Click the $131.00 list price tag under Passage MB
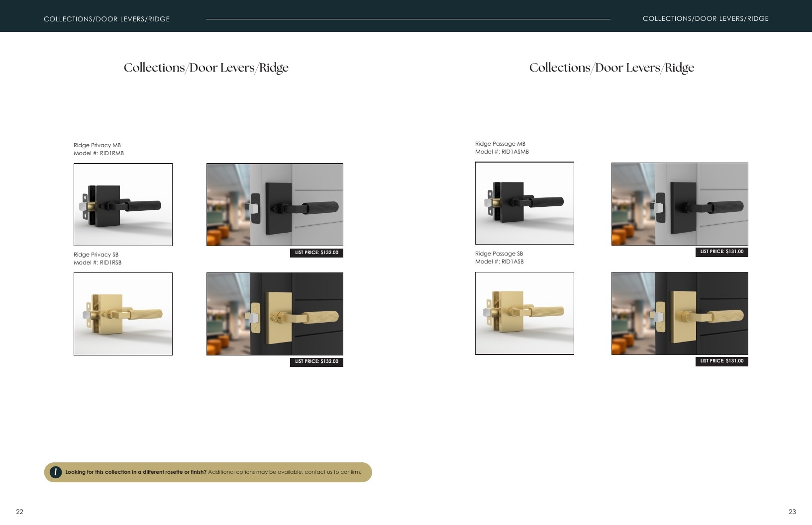The image size is (812, 525). (x=721, y=252)
